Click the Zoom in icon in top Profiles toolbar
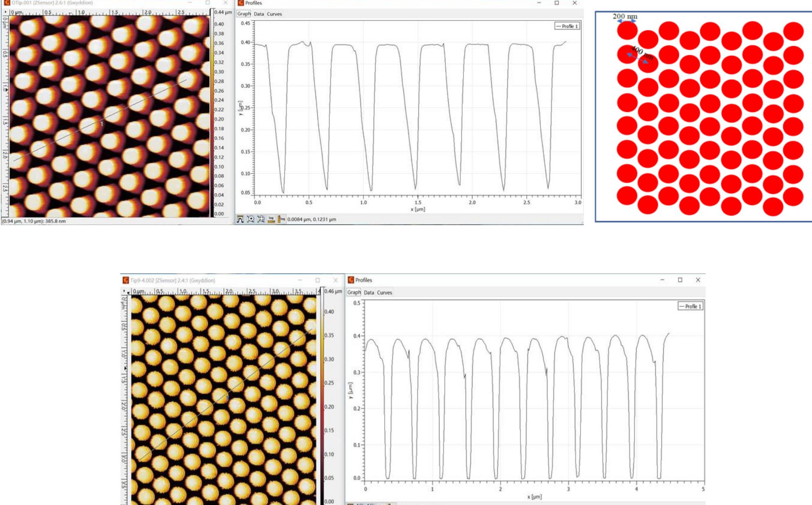 pyautogui.click(x=251, y=219)
